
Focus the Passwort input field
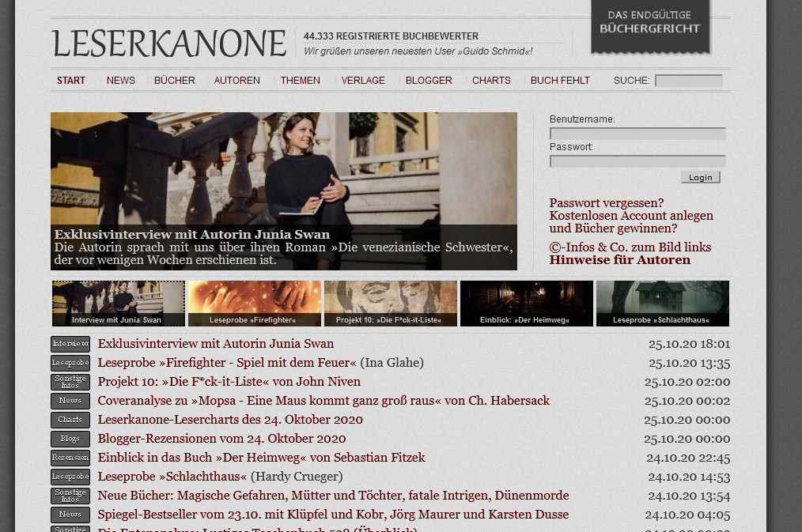point(637,161)
